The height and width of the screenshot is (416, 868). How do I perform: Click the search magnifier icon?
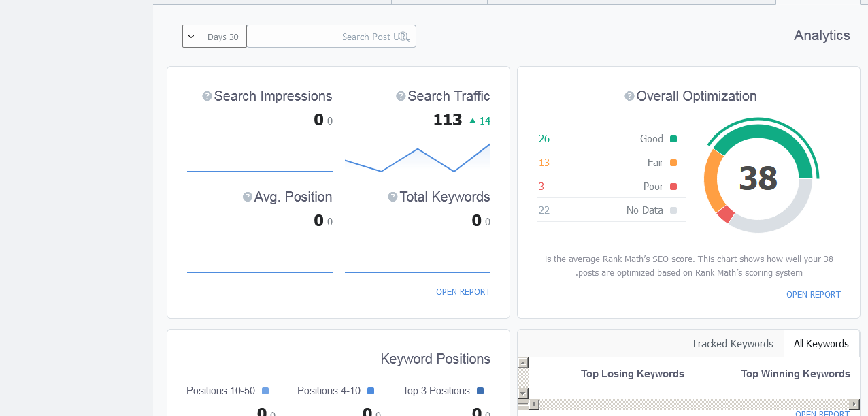point(404,37)
